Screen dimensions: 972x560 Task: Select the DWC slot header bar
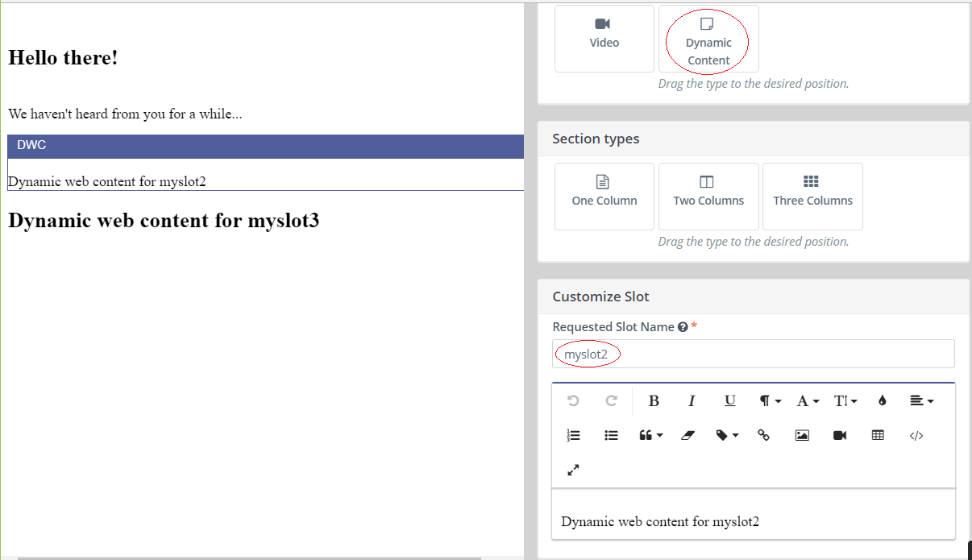pyautogui.click(x=266, y=146)
